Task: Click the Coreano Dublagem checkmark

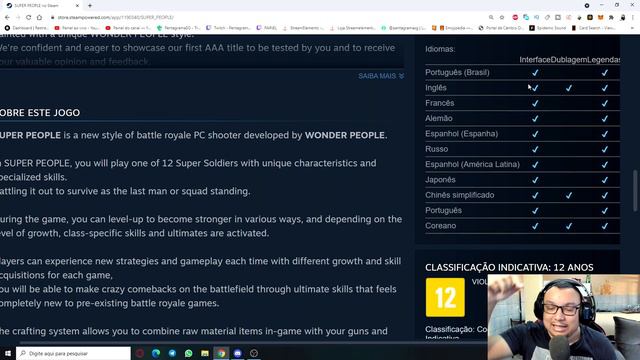Action: click(569, 226)
